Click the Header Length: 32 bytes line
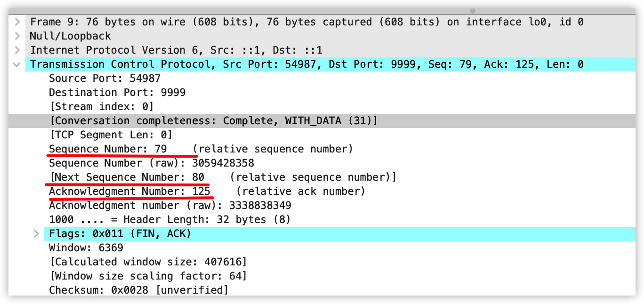Image resolution: width=644 pixels, height=304 pixels. tap(169, 220)
